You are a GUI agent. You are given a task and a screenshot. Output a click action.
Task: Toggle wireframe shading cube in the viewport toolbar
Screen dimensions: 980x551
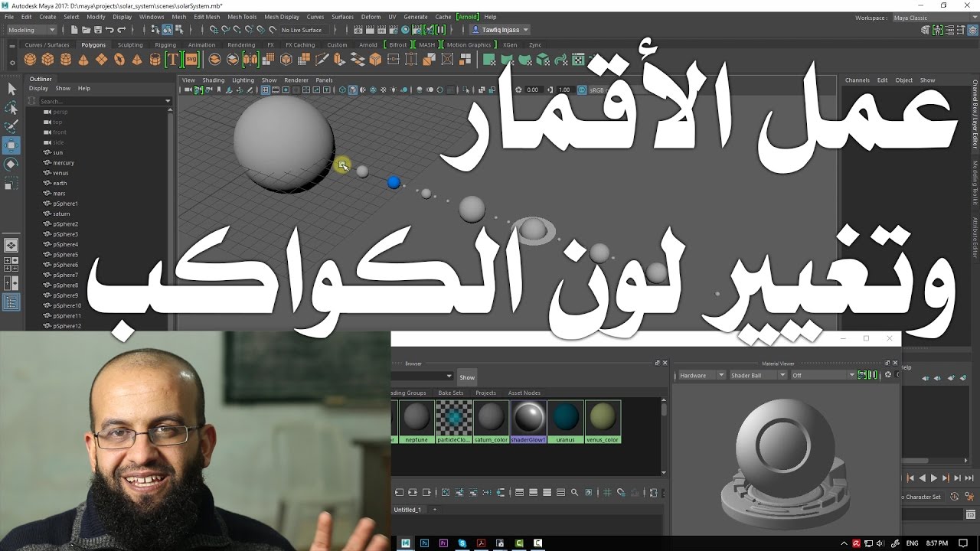tap(342, 90)
